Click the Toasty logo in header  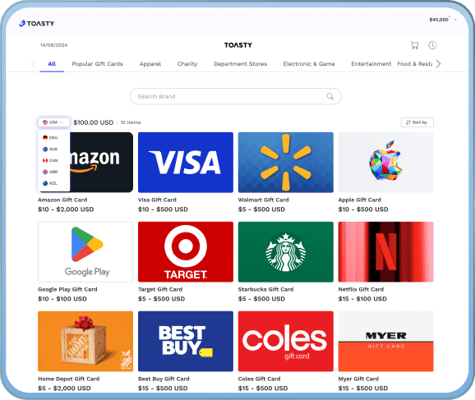tap(37, 23)
